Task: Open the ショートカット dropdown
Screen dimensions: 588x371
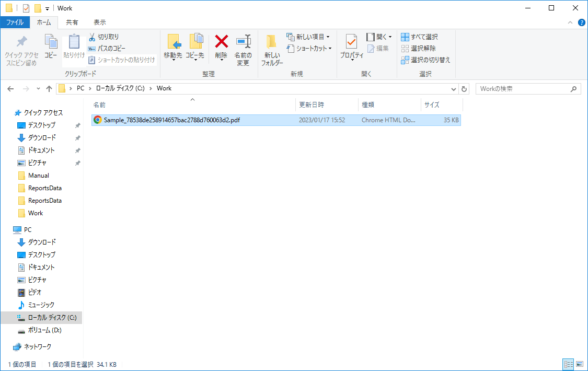Action: (x=309, y=49)
